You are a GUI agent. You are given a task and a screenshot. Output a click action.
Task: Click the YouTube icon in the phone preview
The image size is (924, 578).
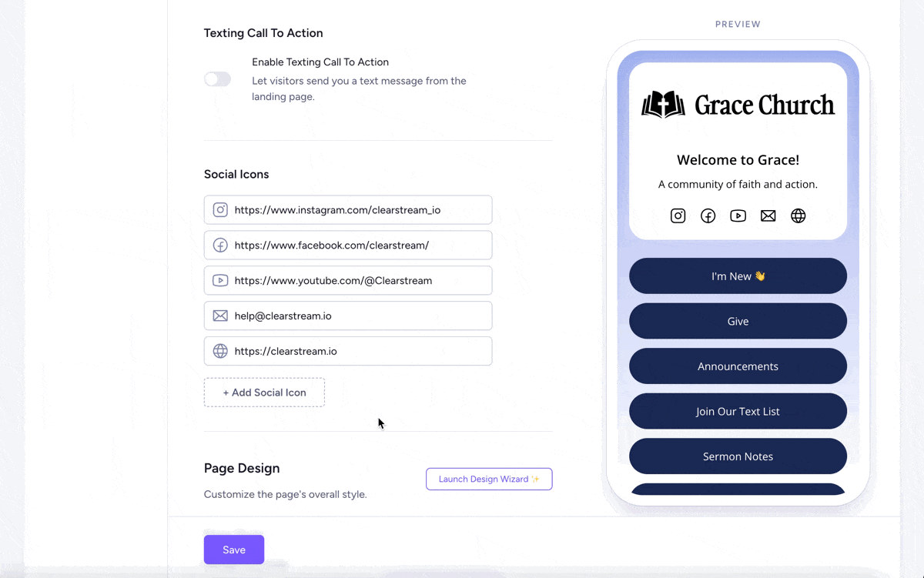[738, 215]
